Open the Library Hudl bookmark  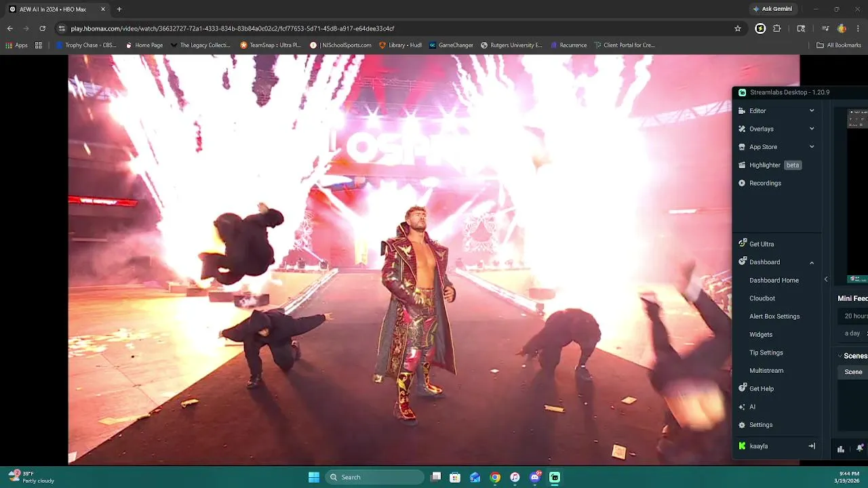coord(401,45)
